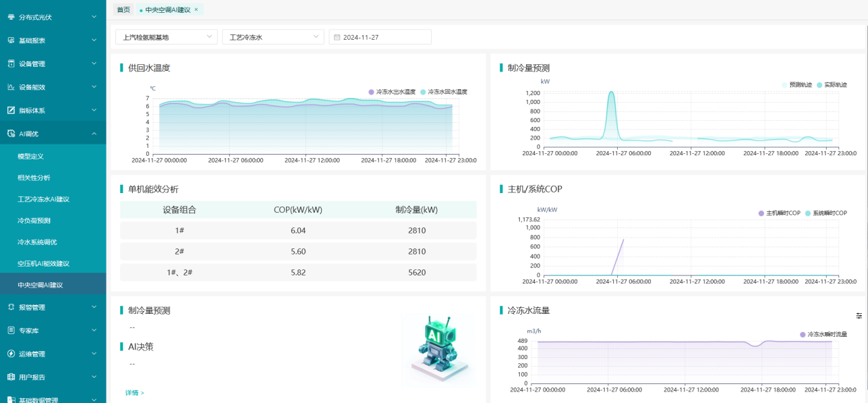Click the 设备管理 sidebar icon
868x403 pixels.
tap(11, 63)
